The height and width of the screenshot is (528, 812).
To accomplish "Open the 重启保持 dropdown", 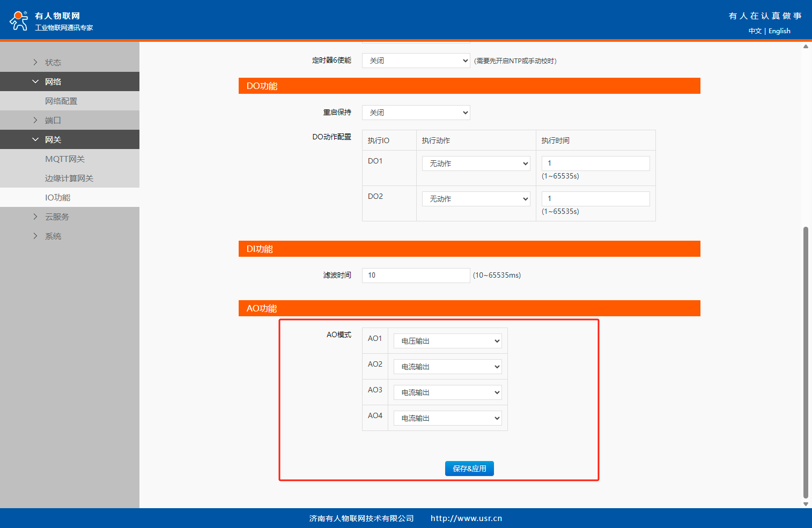I will pos(416,113).
